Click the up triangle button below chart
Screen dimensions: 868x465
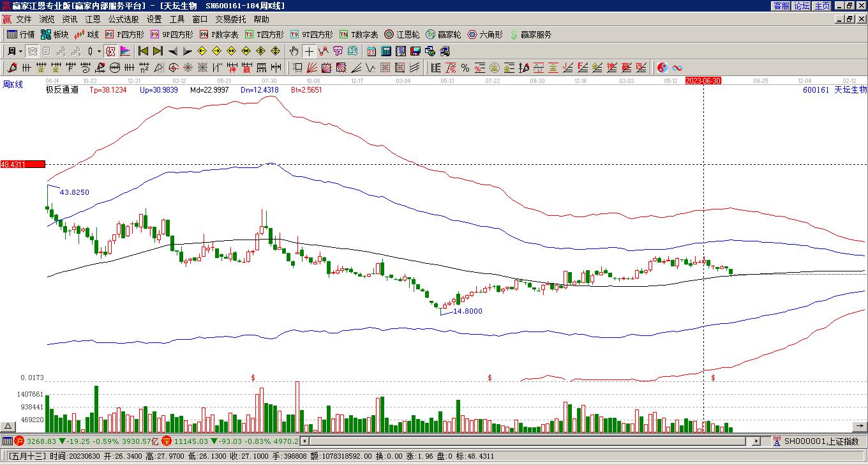pyautogui.click(x=8, y=427)
